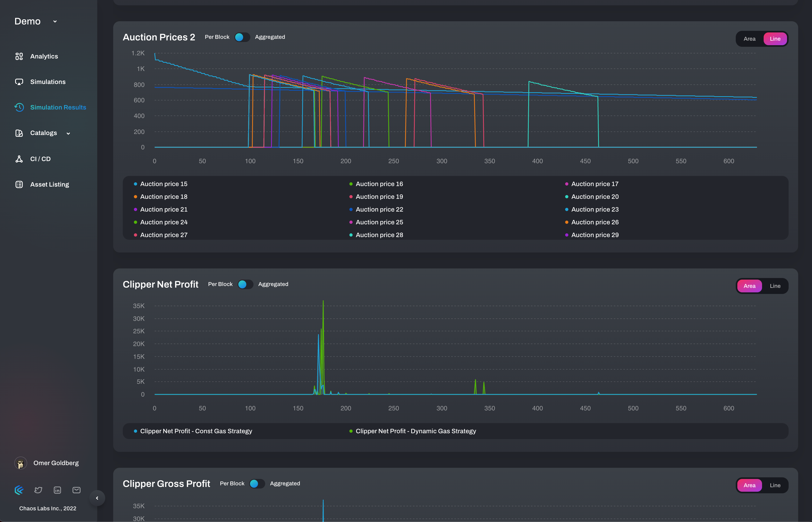Screen dimensions: 812x522
Task: Open the Twitter bird icon
Action: [38, 490]
